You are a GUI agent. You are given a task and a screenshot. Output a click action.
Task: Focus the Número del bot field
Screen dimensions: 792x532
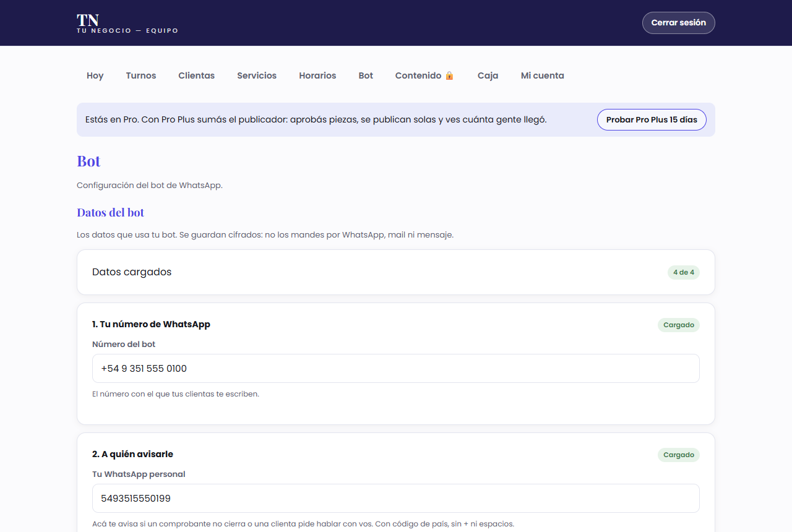[x=396, y=369]
